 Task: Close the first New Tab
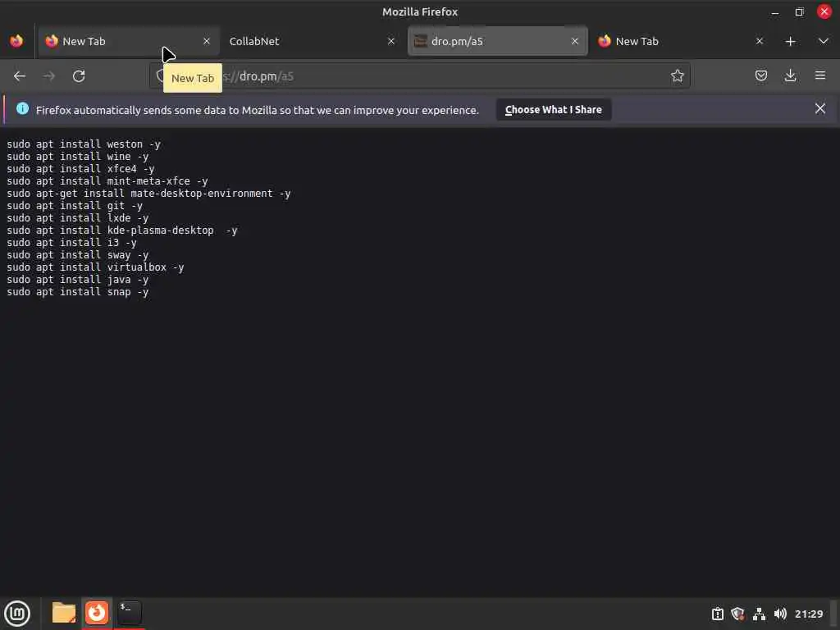pyautogui.click(x=207, y=41)
